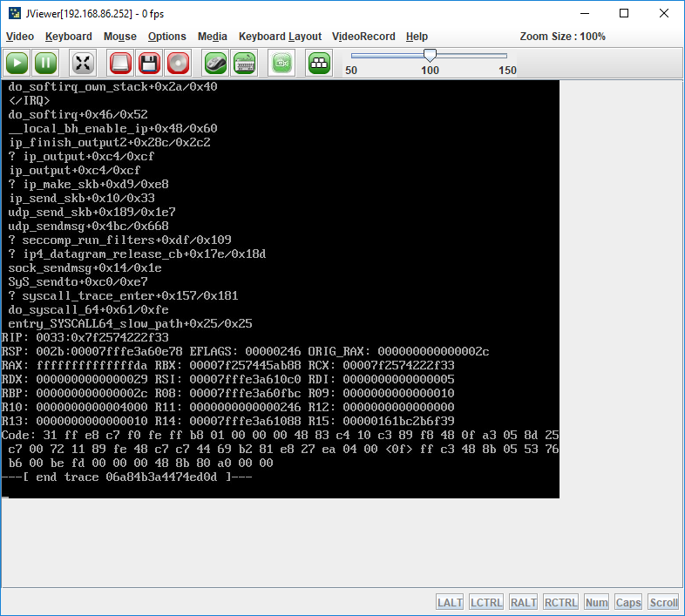The height and width of the screenshot is (616, 685).
Task: Open the Mouse menu
Action: pos(120,37)
